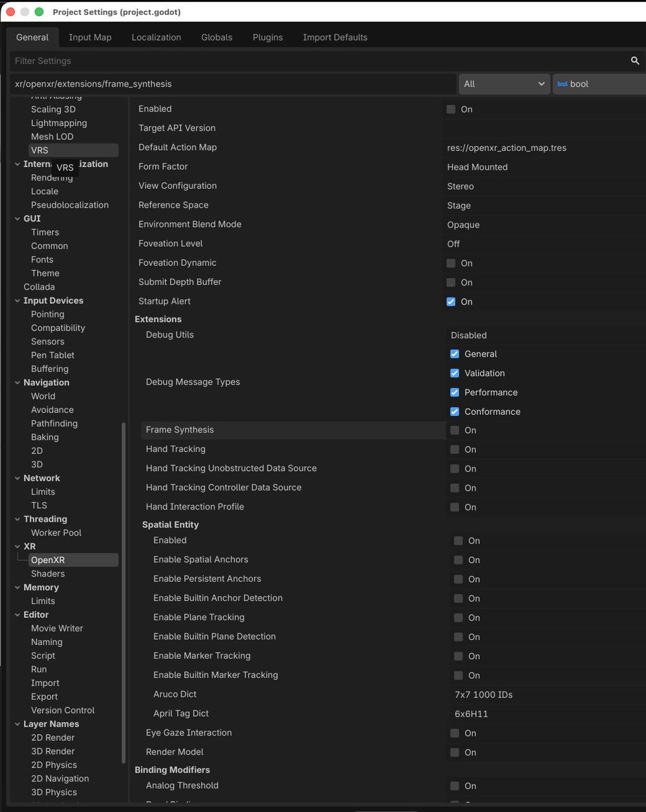The height and width of the screenshot is (812, 646).
Task: Collapse the Memory section arrow
Action: click(x=17, y=587)
